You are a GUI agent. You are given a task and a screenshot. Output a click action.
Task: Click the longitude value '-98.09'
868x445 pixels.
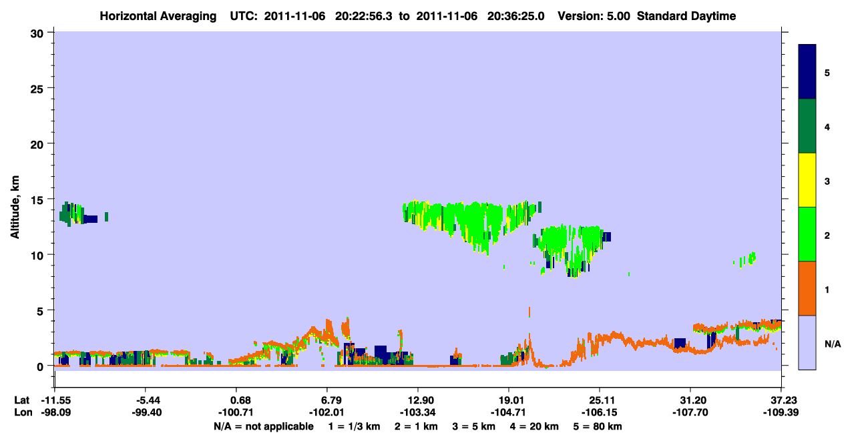coord(56,413)
